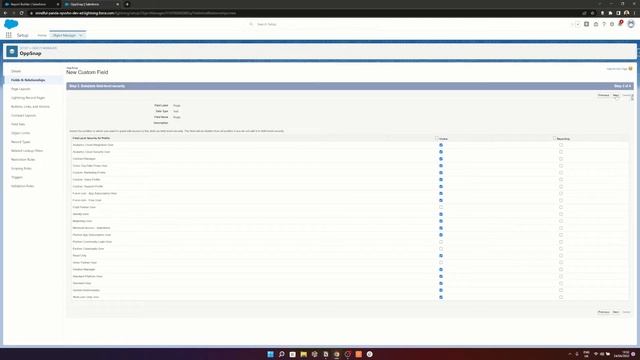Click the OppSnap object icon

[x=12, y=51]
